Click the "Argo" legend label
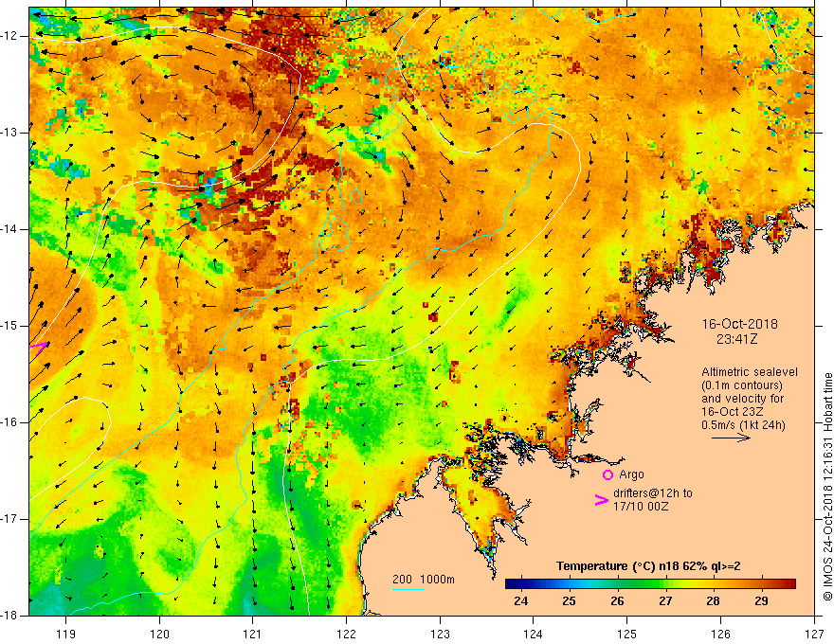 pyautogui.click(x=631, y=474)
